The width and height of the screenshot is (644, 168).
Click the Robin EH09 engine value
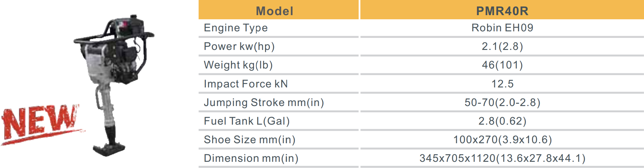coord(502,28)
